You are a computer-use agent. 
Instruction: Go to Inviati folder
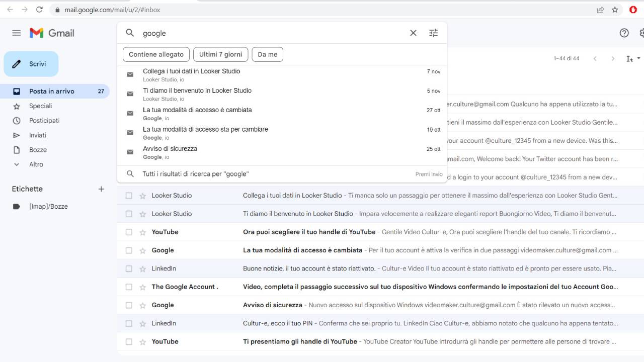pyautogui.click(x=55, y=135)
